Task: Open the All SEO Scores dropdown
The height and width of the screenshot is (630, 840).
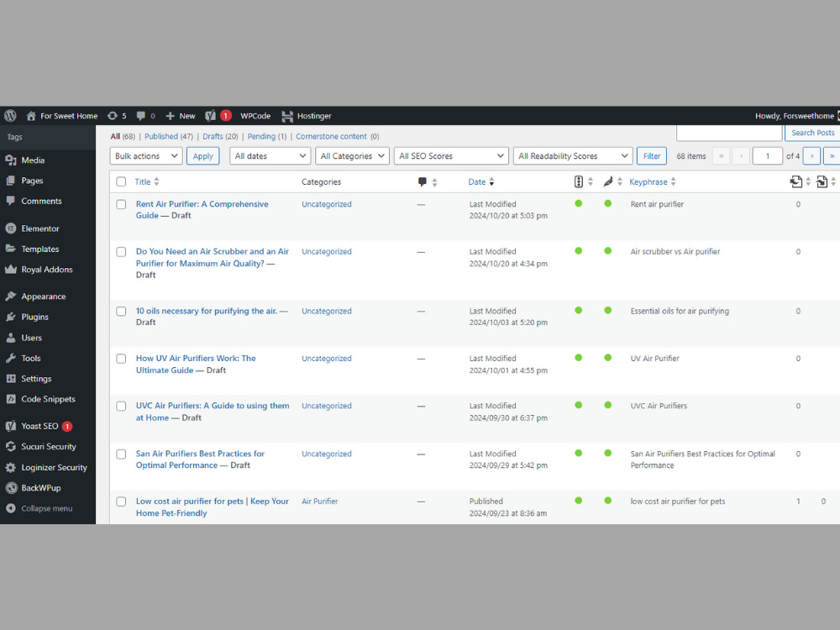Action: click(451, 156)
